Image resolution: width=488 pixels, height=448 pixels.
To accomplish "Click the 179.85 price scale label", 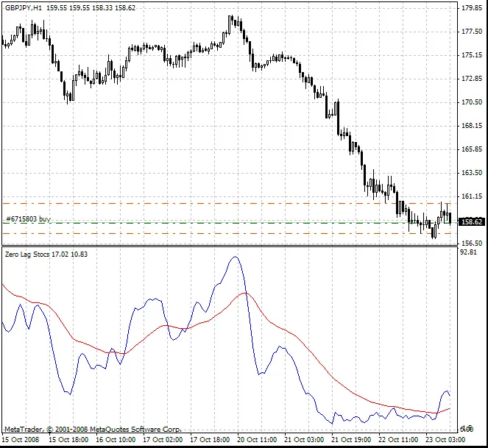I will coord(471,8).
